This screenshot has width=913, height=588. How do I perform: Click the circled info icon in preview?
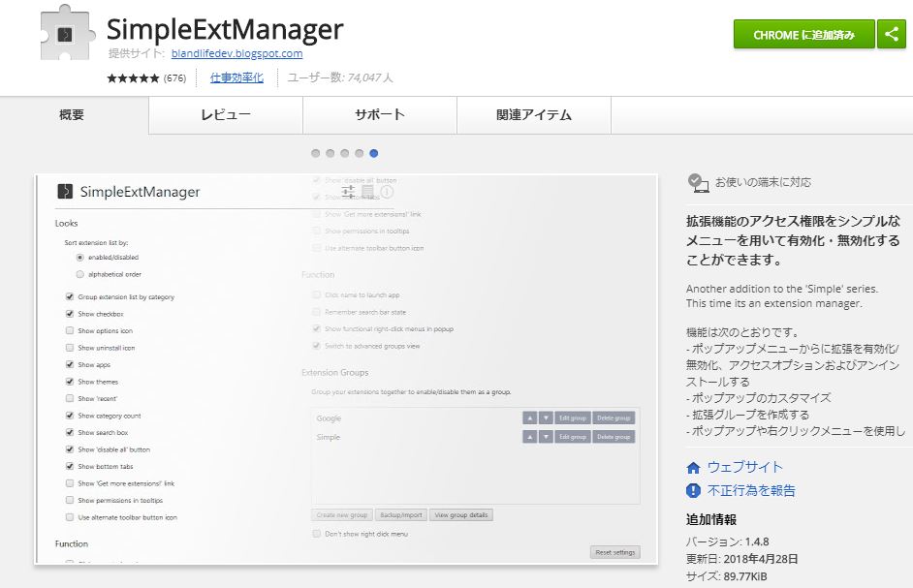pos(388,192)
